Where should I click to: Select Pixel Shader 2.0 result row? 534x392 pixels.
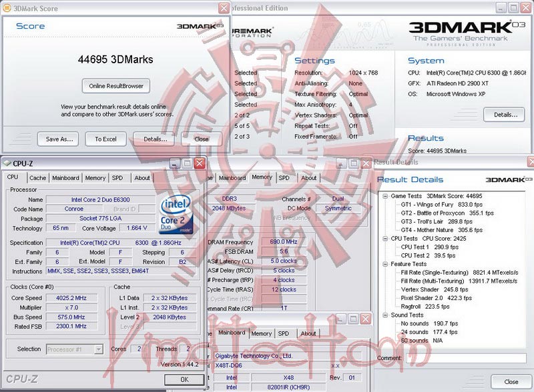coord(437,298)
